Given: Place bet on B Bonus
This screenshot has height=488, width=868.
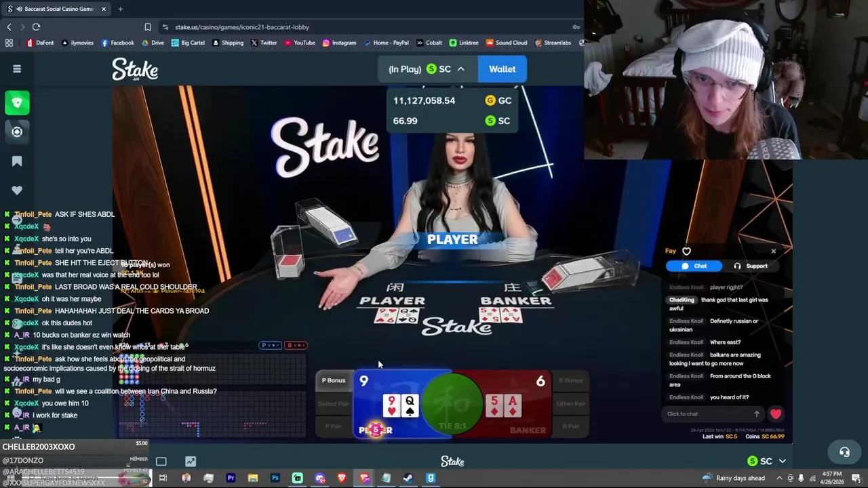Looking at the screenshot, I should tap(571, 380).
